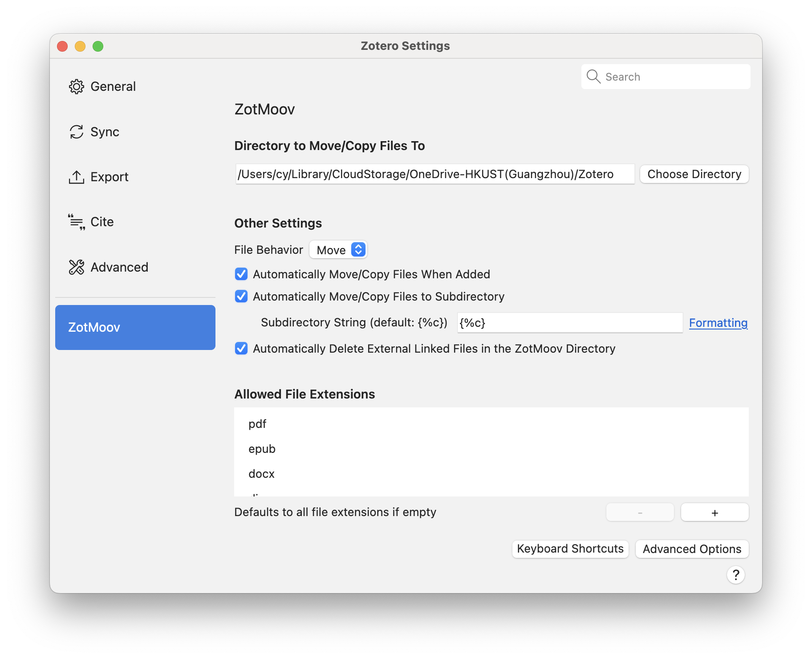Click the Advanced tools icon
This screenshot has width=812, height=659.
(x=76, y=267)
